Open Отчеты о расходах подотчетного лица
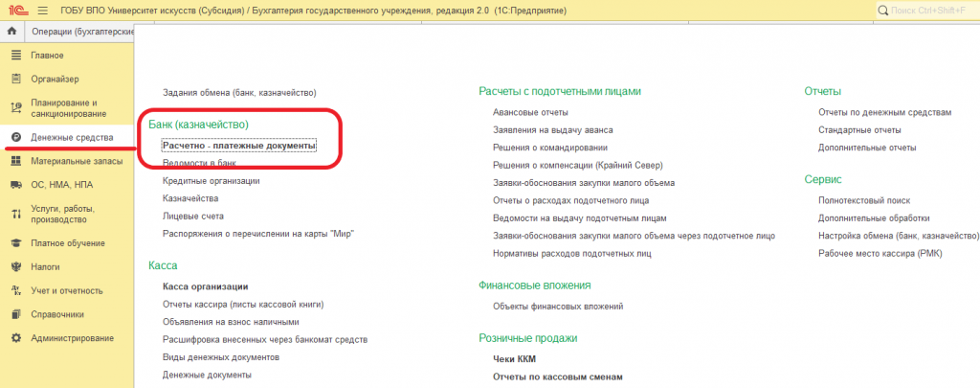Viewport: 980px width, 388px height. pyautogui.click(x=570, y=200)
